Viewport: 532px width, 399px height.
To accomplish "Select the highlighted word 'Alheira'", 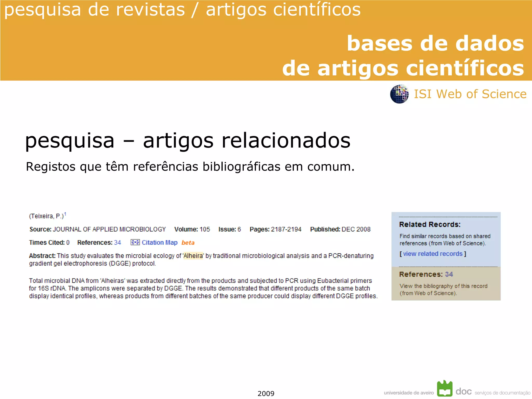I will [x=193, y=256].
